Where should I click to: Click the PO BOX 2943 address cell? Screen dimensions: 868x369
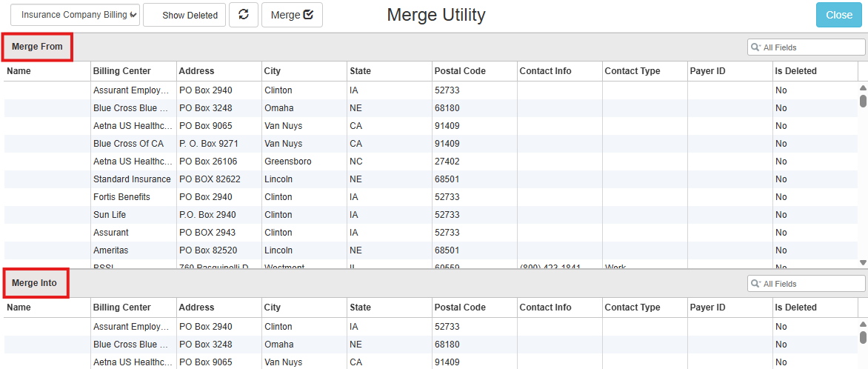(x=218, y=232)
